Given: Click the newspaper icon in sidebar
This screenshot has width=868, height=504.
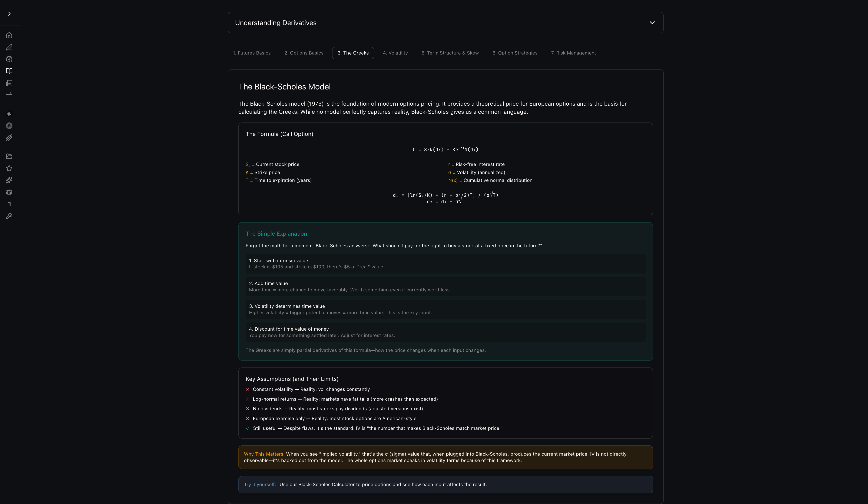Looking at the screenshot, I should 9,83.
